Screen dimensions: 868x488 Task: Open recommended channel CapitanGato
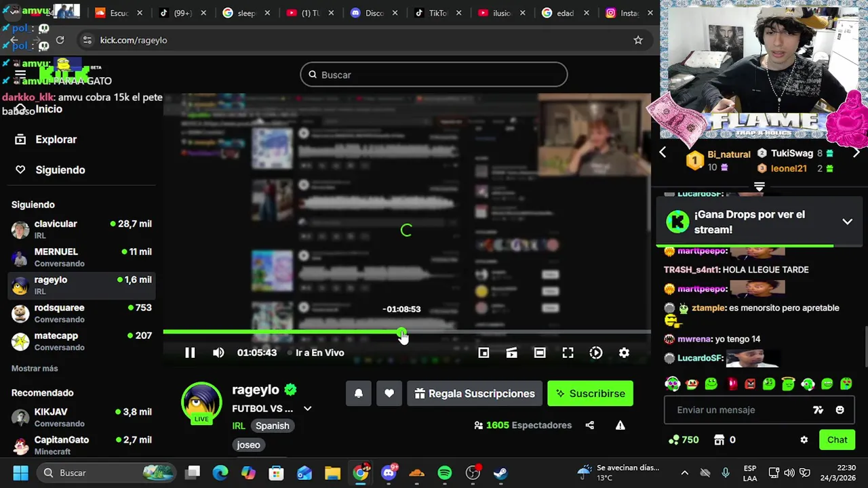(81, 445)
